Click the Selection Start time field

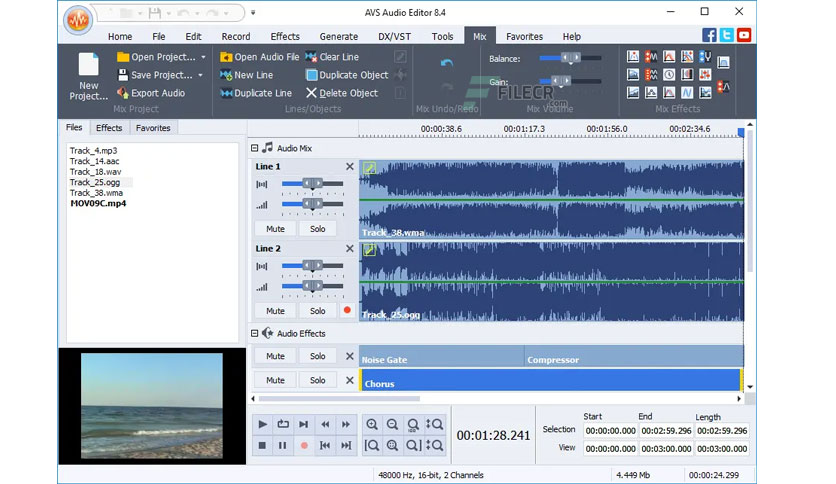click(x=610, y=431)
